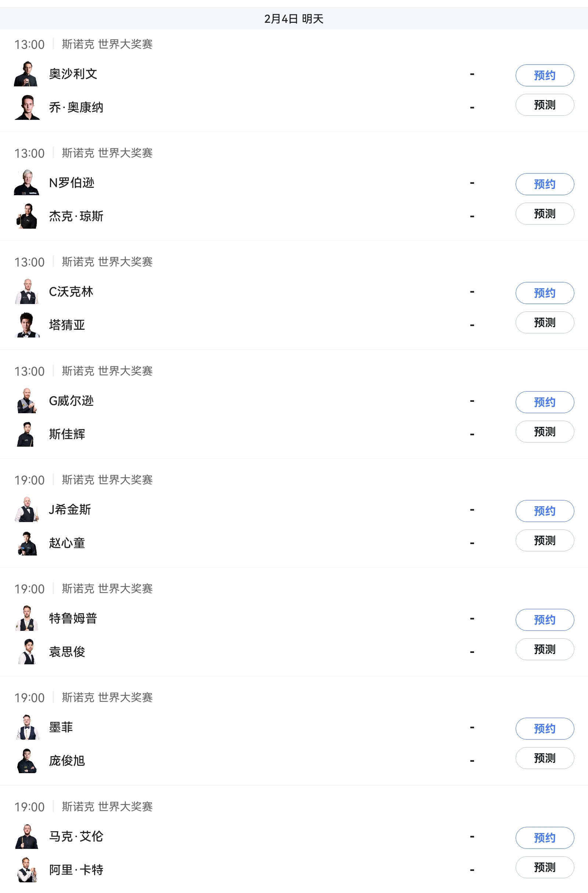Tap 乔·奥康纳 player photo
This screenshot has width=588, height=893.
pyautogui.click(x=27, y=107)
